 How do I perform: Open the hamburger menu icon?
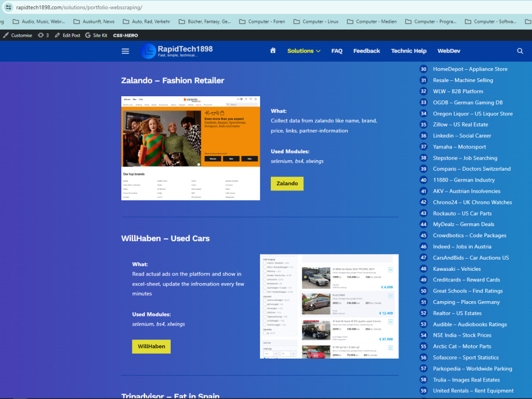pos(125,51)
